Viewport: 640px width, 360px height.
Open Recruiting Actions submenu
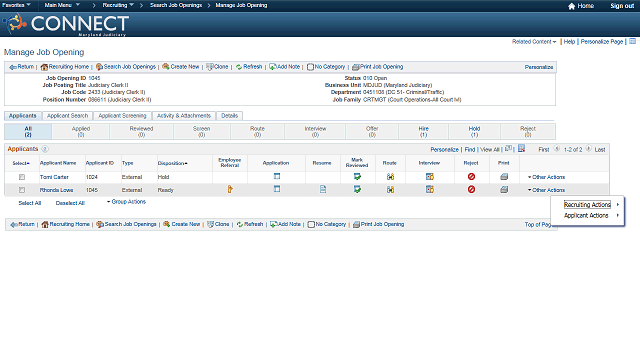[587, 204]
